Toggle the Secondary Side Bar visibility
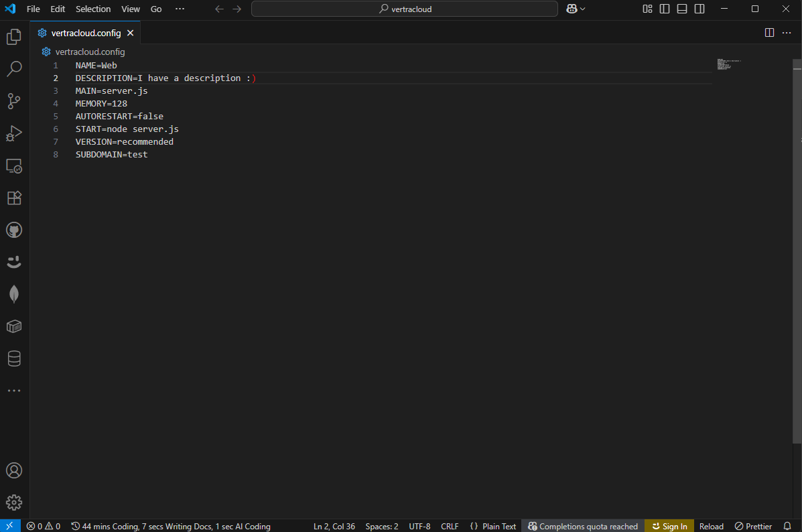This screenshot has width=802, height=532. pos(699,9)
